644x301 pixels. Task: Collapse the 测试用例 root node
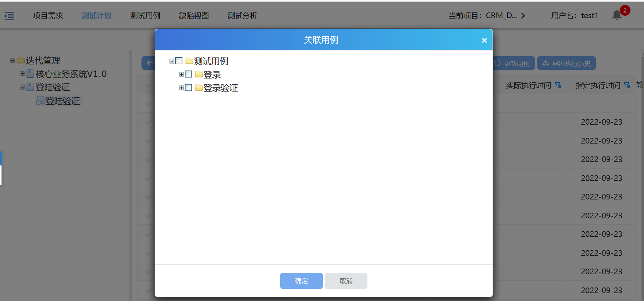click(172, 61)
